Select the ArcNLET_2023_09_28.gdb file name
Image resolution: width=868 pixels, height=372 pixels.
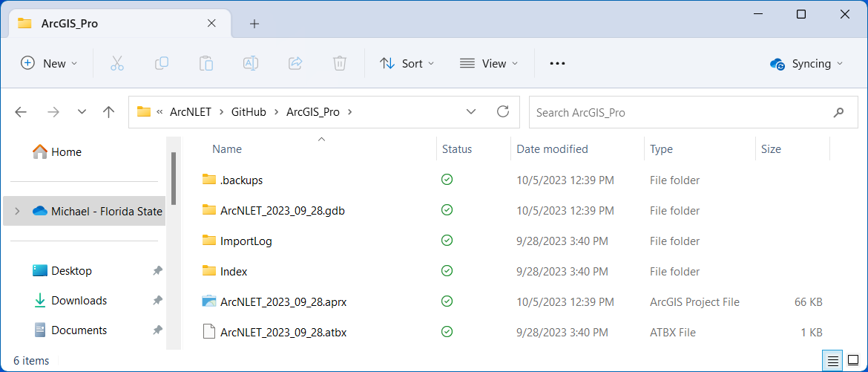(283, 211)
